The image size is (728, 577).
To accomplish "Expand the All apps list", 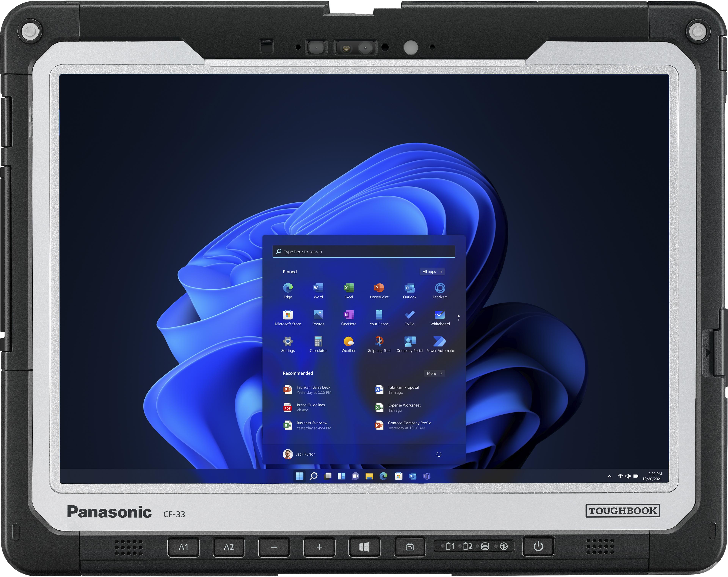I will click(x=432, y=272).
